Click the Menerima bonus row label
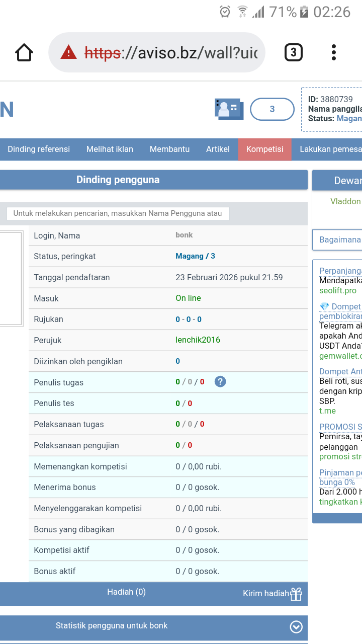 click(x=65, y=488)
